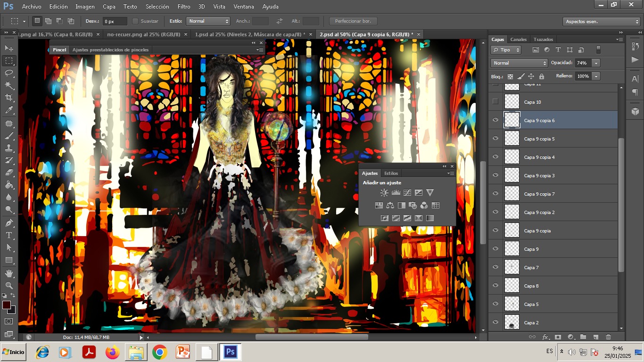
Task: Select the Eraser tool
Action: pyautogui.click(x=9, y=173)
